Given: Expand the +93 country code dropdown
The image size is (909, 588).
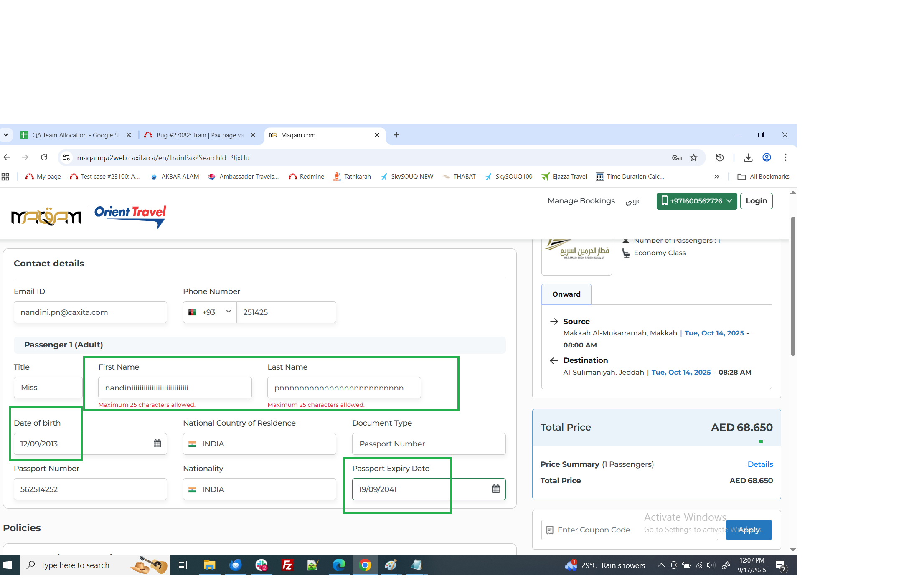Looking at the screenshot, I should [210, 312].
